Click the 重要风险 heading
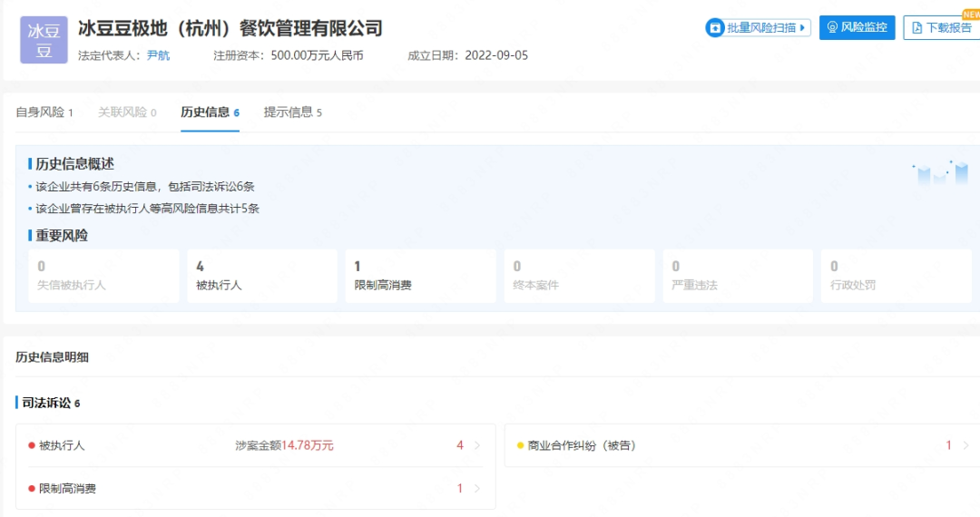Viewport: 980px width, 517px height. coord(62,236)
